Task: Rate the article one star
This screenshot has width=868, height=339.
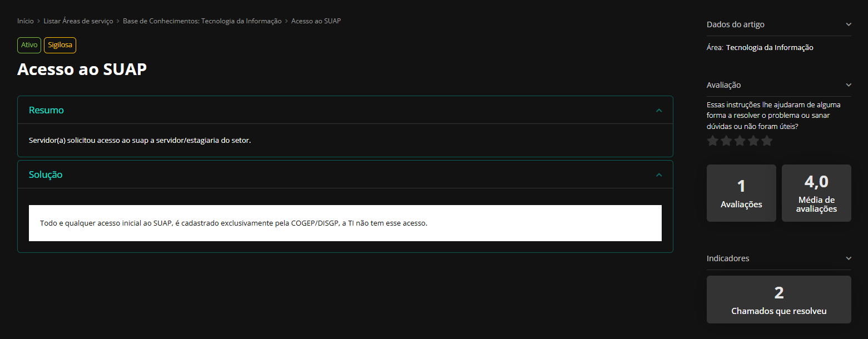Action: point(712,141)
